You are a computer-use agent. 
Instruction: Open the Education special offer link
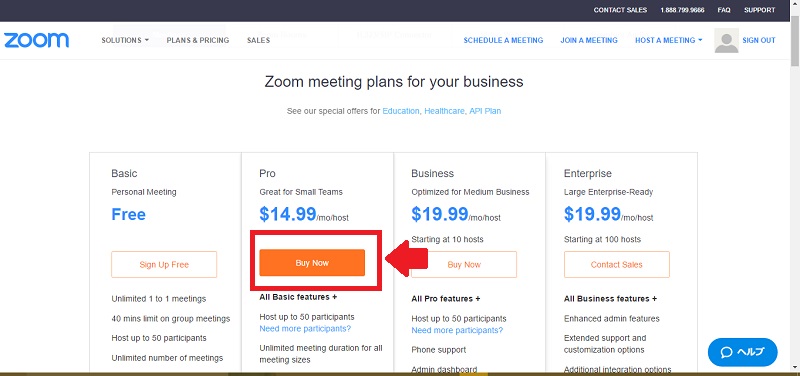coord(401,111)
